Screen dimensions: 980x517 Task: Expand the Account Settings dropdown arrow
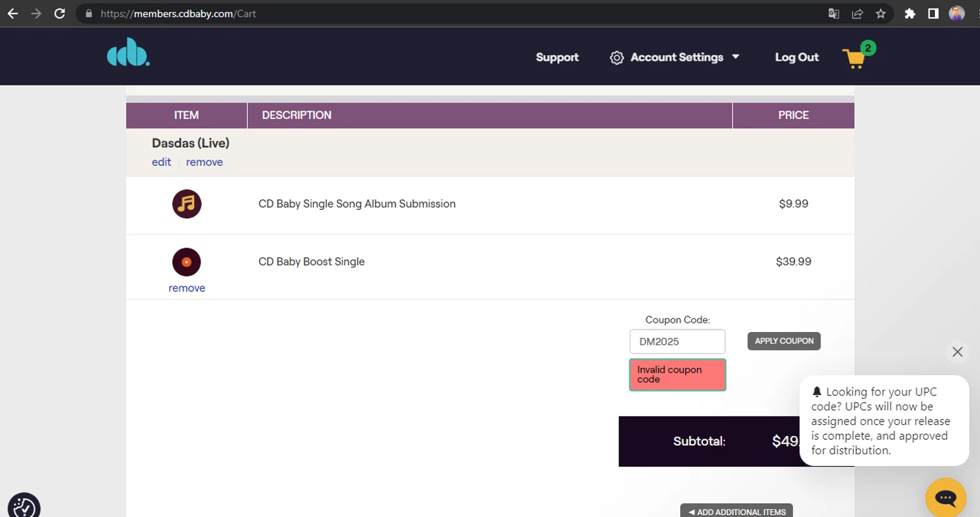tap(736, 57)
